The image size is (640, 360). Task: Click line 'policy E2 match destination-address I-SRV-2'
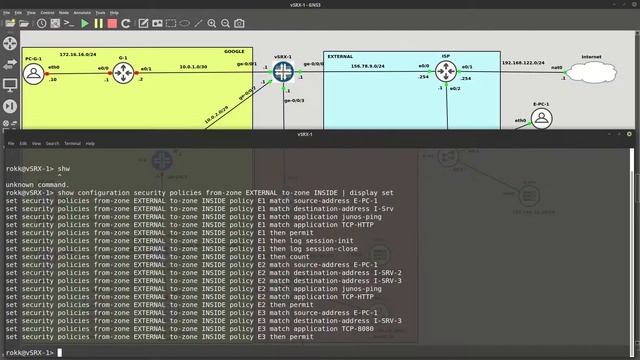coord(204,273)
